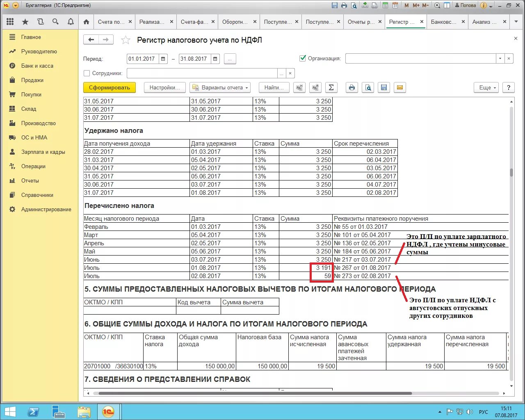525x420 pixels.
Task: Open help question mark button
Action: click(x=509, y=87)
